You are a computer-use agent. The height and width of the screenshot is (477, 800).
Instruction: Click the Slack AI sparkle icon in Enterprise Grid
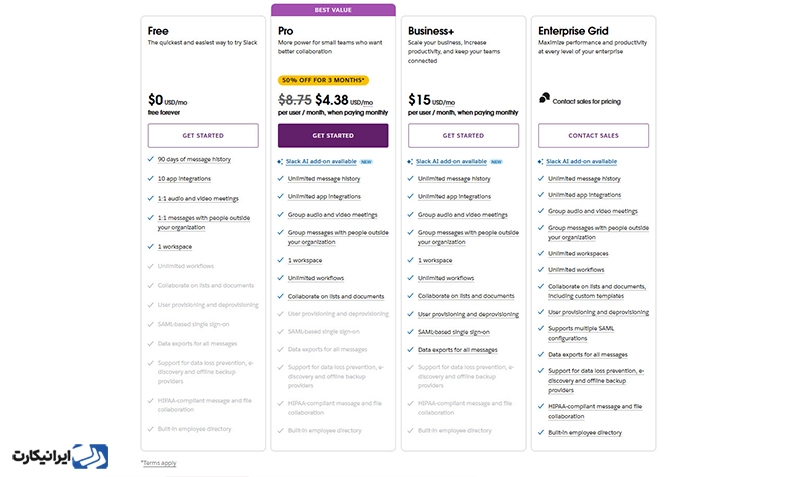click(540, 161)
